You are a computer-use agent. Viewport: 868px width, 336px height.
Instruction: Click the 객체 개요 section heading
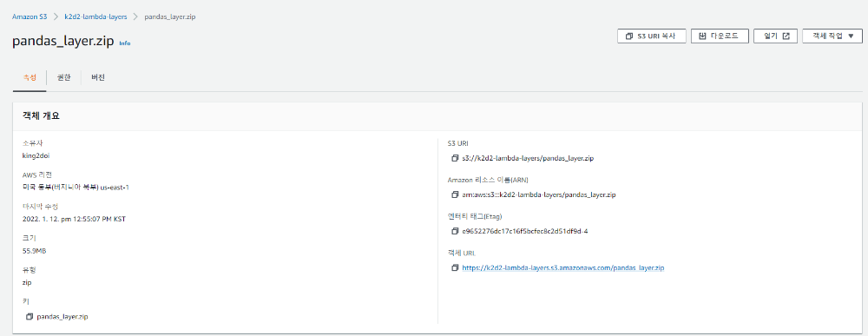(x=41, y=116)
